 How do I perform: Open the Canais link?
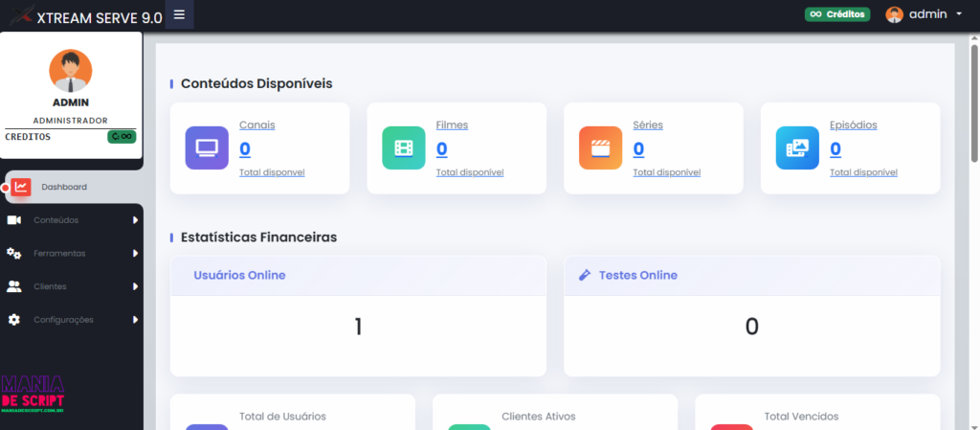(x=257, y=124)
